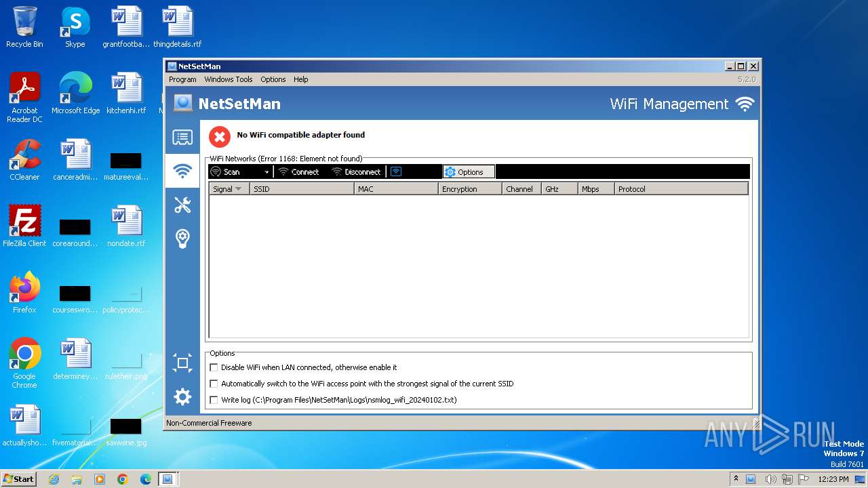The image size is (868, 488).
Task: Sort by the MAC column header
Action: pos(396,189)
